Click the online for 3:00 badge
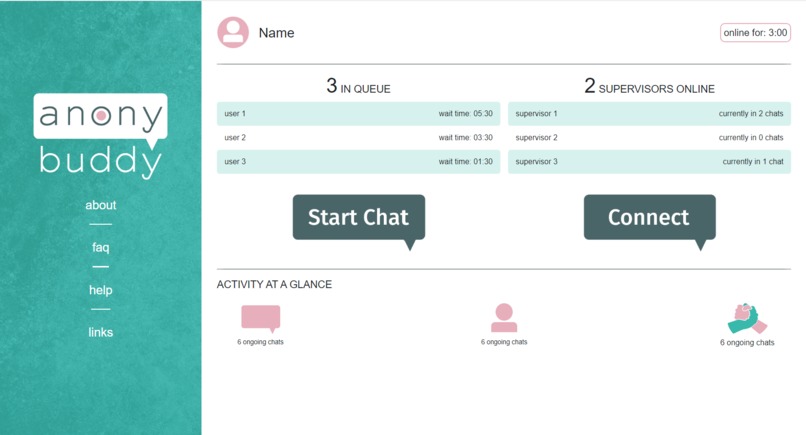806x435 pixels. pyautogui.click(x=755, y=32)
